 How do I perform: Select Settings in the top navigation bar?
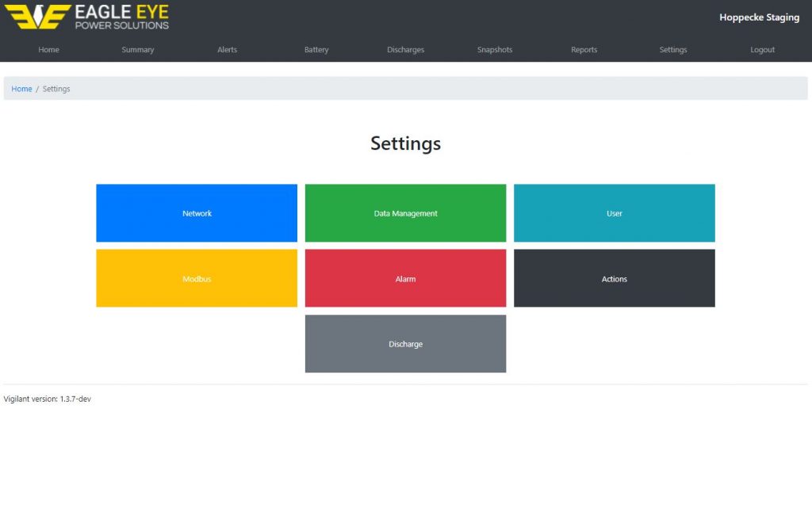(673, 50)
